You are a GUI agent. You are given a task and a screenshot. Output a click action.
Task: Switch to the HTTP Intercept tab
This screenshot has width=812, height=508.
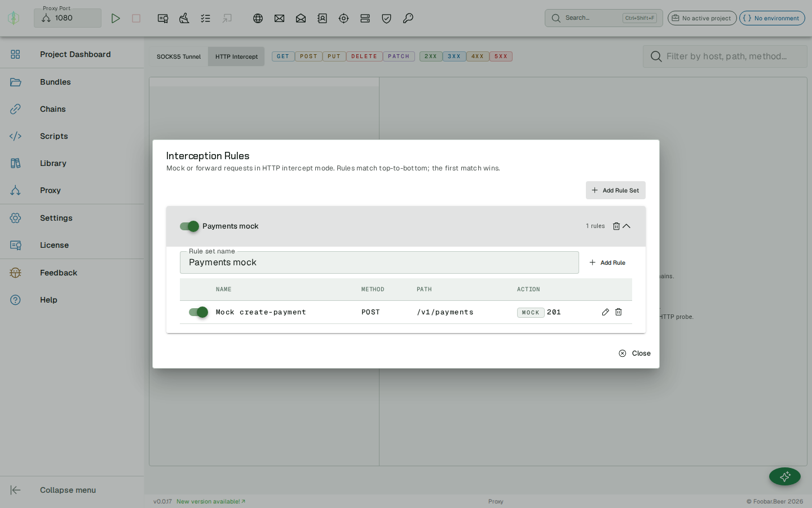click(x=236, y=56)
